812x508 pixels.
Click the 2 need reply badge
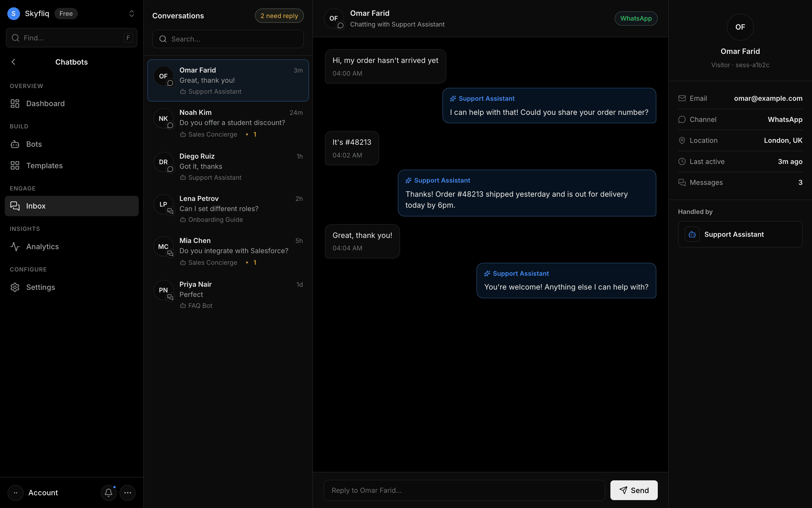(x=279, y=16)
